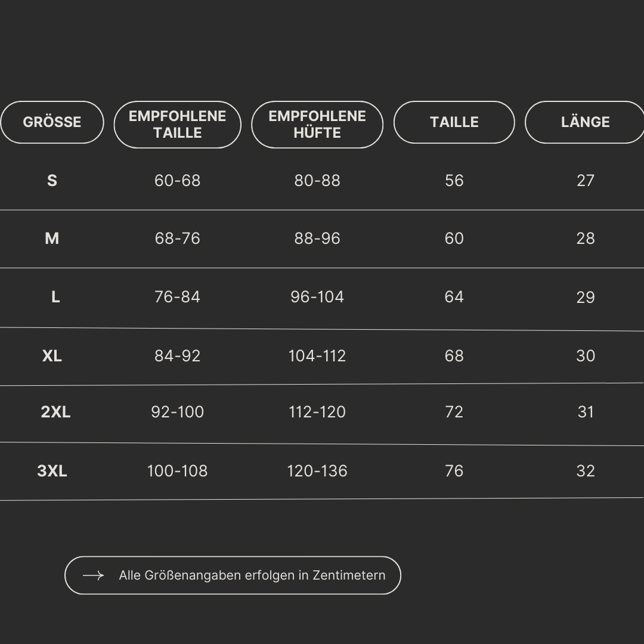Select the 84-92 waist range cell
Viewport: 644px width, 644px height.
178,356
